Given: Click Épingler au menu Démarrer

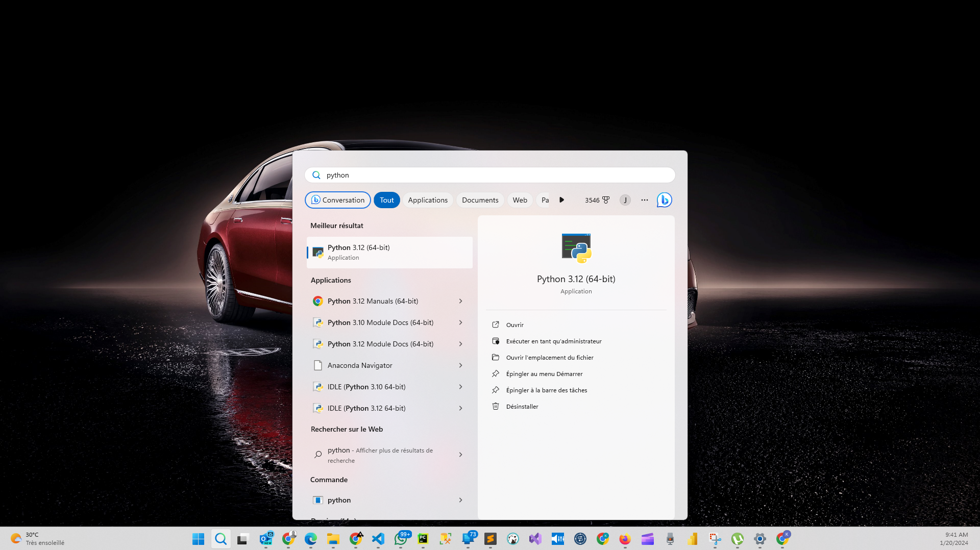Looking at the screenshot, I should (x=544, y=374).
